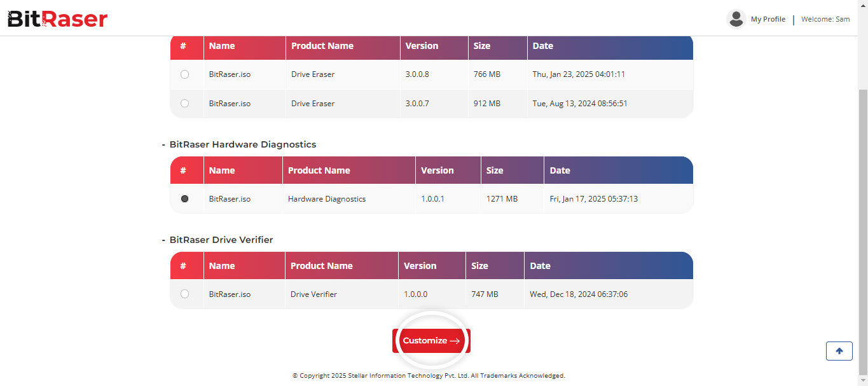Click the date Tue, Aug 13, 2024 08:56:51

580,104
